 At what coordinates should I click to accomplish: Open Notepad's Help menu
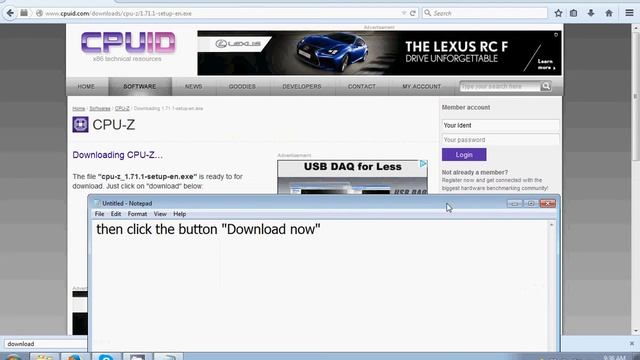(x=180, y=214)
